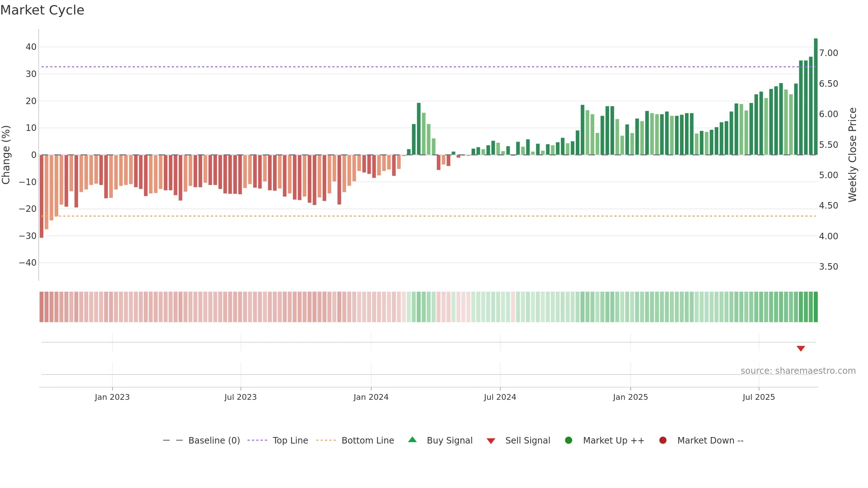Click the tallest green bar at far right
This screenshot has width=868, height=488.
point(816,97)
